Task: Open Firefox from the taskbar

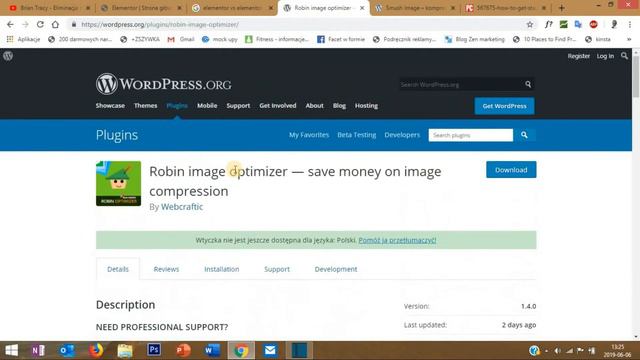Action: pyautogui.click(x=96, y=350)
